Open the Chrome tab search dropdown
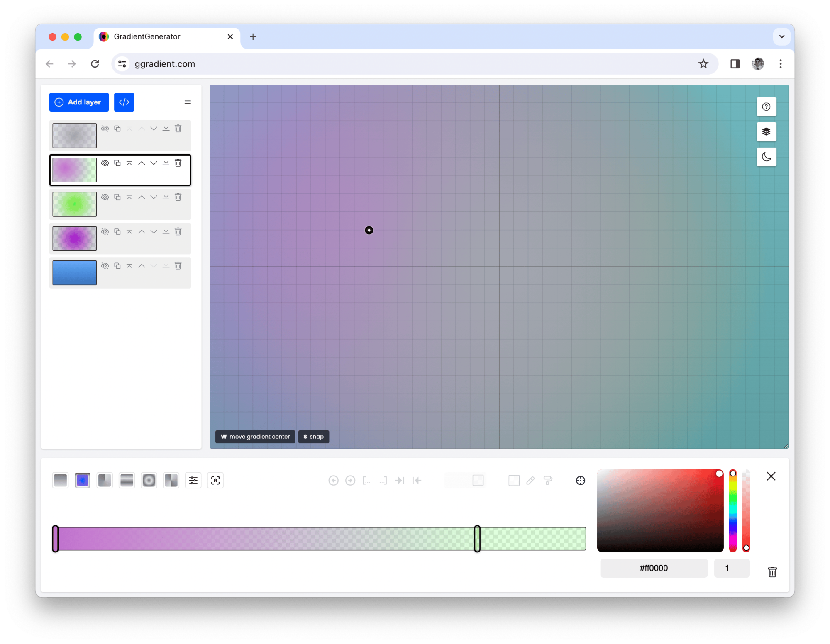This screenshot has height=644, width=830. (781, 36)
